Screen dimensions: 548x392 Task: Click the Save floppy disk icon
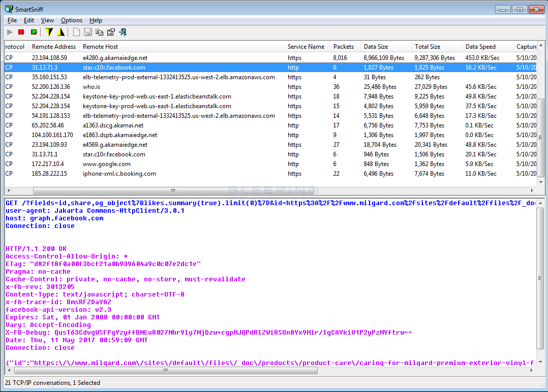[87, 32]
